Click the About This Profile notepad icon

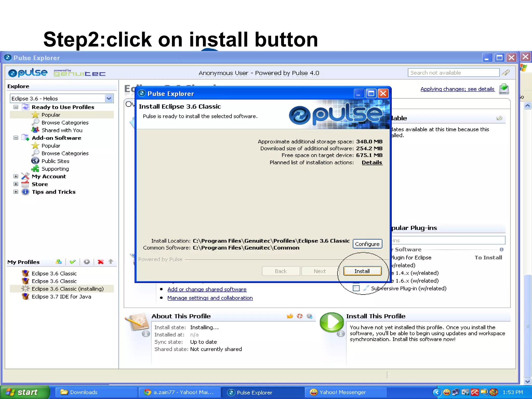(137, 322)
